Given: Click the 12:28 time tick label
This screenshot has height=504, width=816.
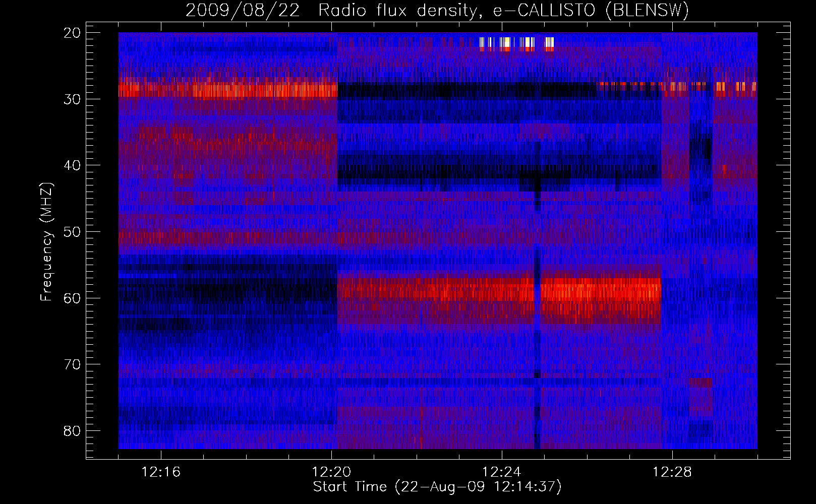Looking at the screenshot, I should click(x=672, y=472).
